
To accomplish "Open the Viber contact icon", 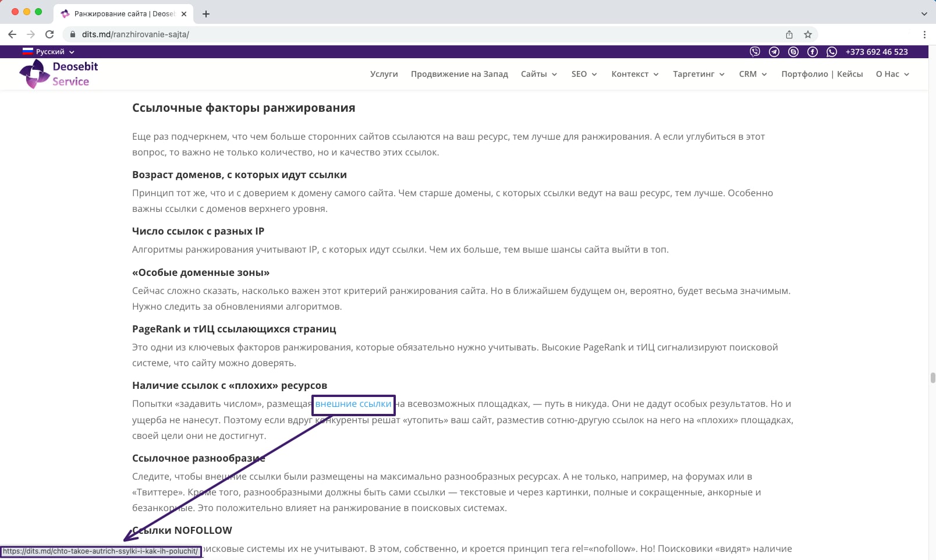I will pyautogui.click(x=755, y=52).
